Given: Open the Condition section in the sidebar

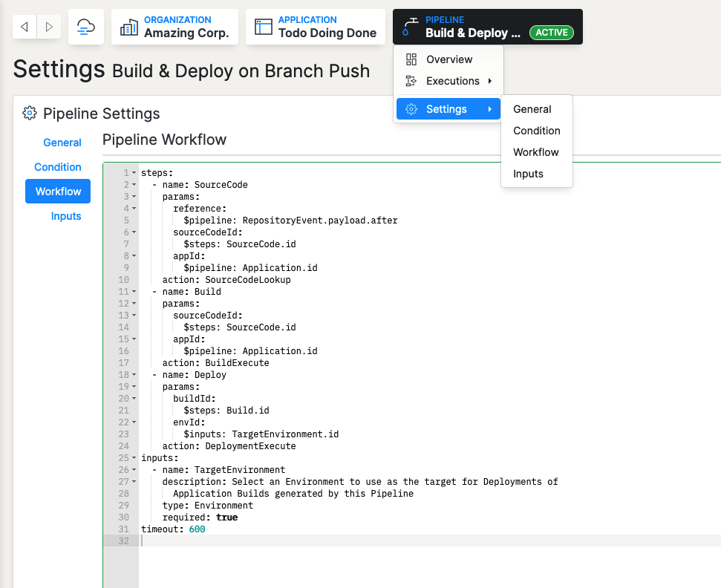Looking at the screenshot, I should [x=57, y=167].
